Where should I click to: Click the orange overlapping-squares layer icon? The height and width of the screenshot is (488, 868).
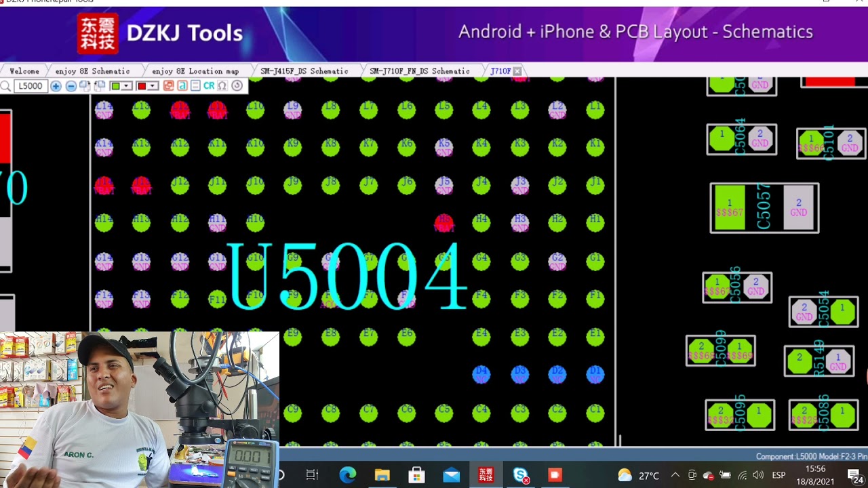coord(169,86)
